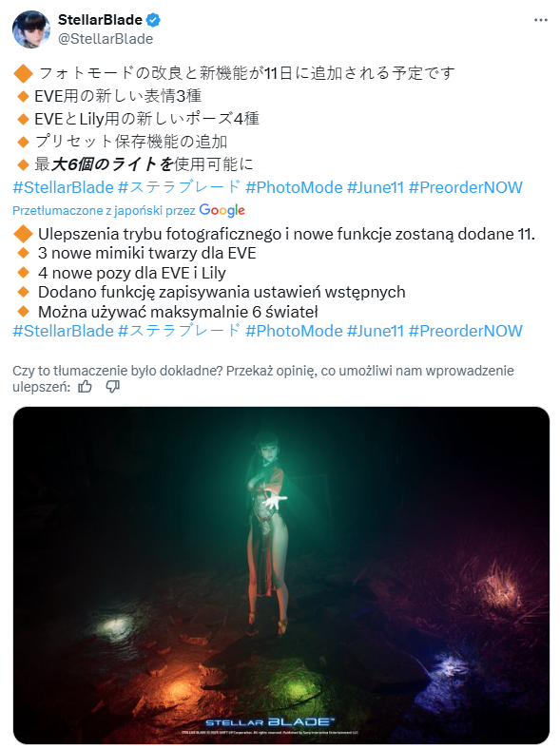Open the StellarBlade display name
Image resolution: width=560 pixels, height=749 pixels.
[101, 20]
